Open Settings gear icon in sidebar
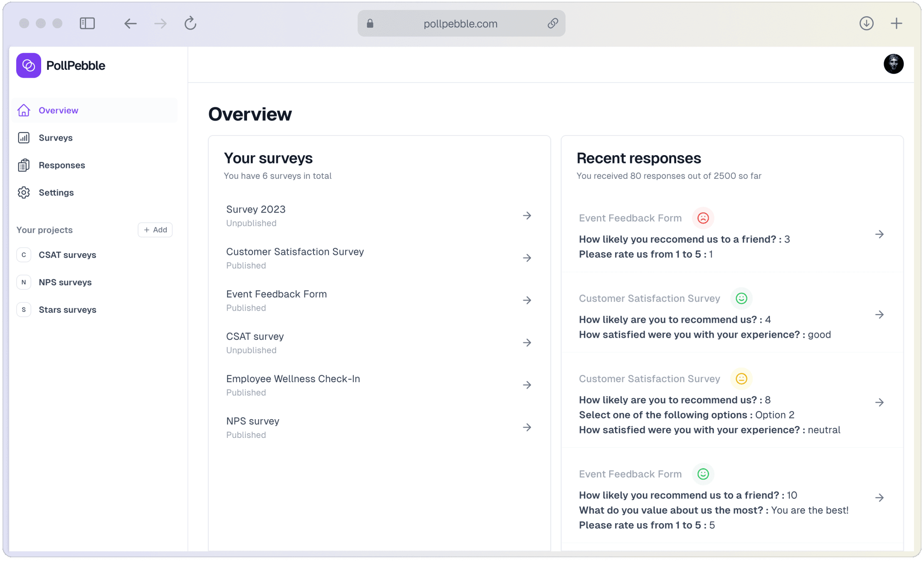Image resolution: width=924 pixels, height=561 pixels. coord(24,193)
